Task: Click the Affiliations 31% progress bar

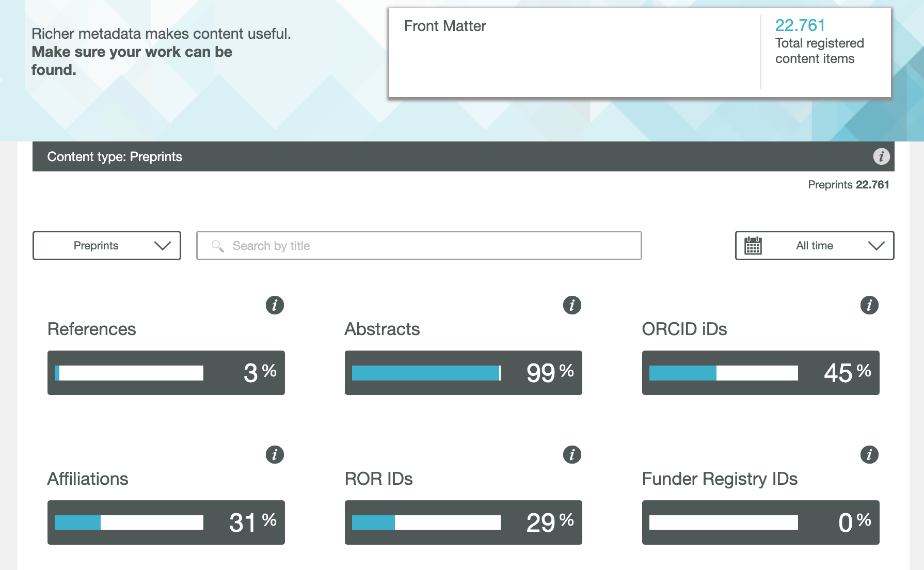Action: tap(129, 522)
